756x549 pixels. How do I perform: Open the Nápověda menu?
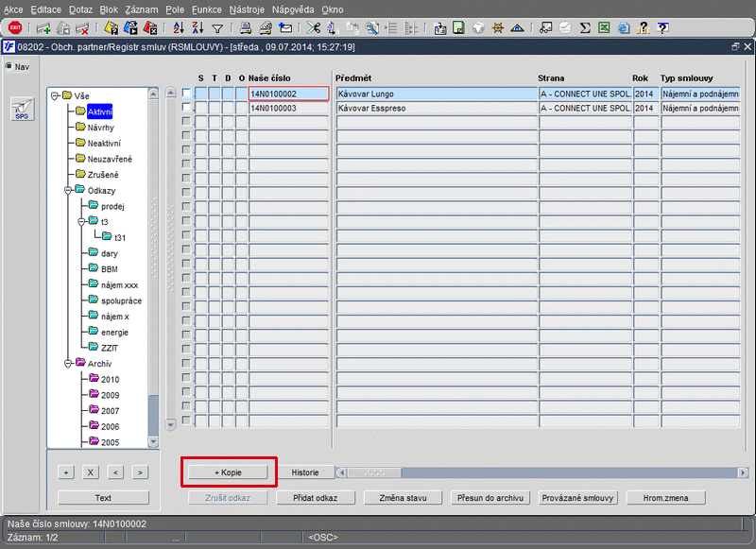coord(293,9)
